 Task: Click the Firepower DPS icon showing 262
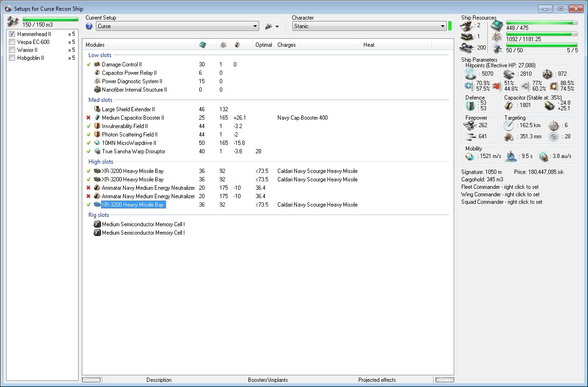[x=469, y=125]
